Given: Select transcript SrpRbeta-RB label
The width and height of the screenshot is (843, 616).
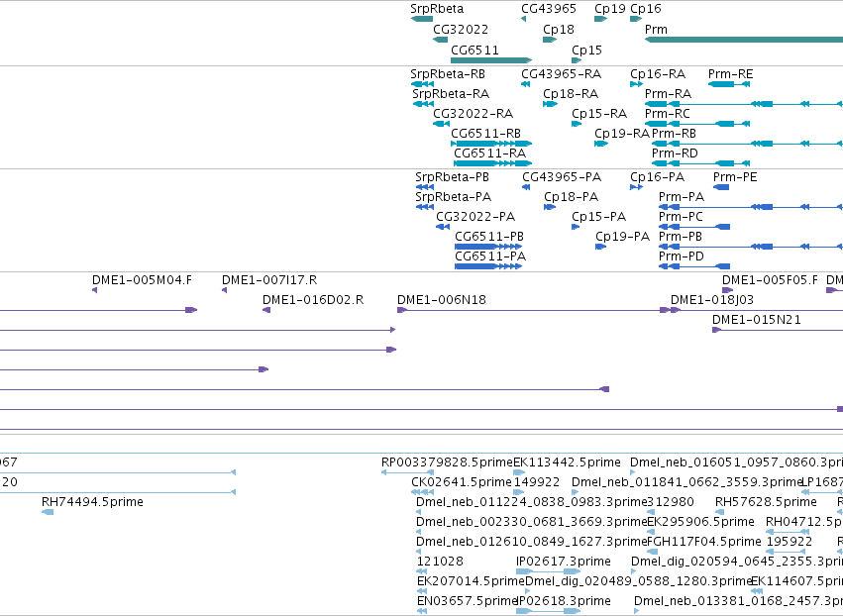Looking at the screenshot, I should [448, 74].
